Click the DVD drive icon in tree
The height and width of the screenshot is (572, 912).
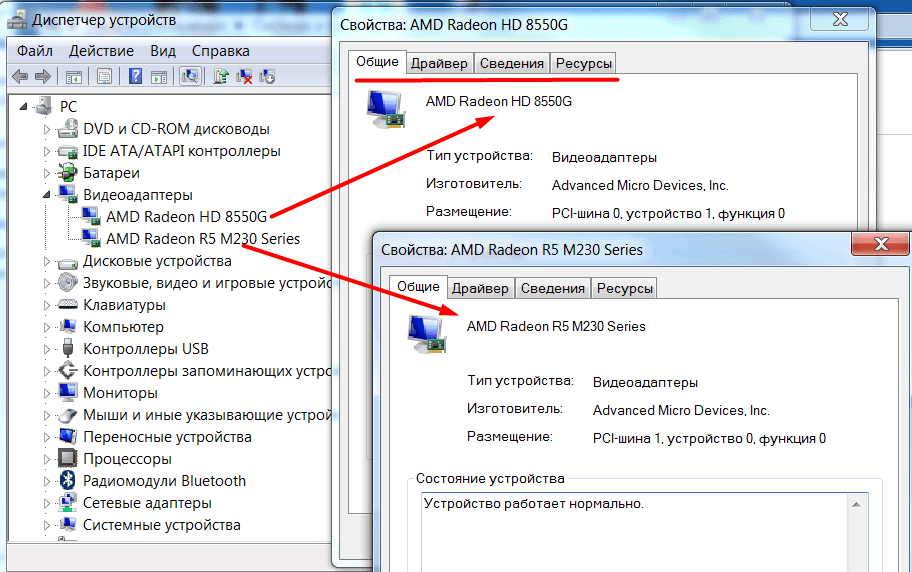[x=67, y=129]
